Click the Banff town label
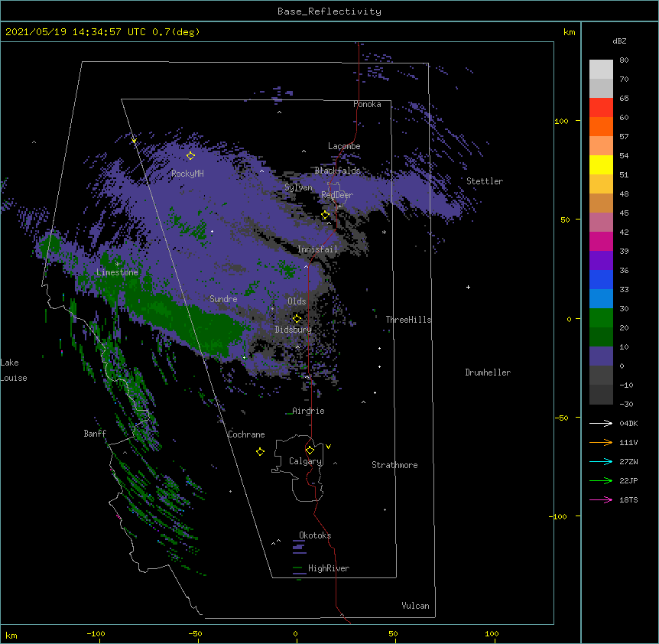The height and width of the screenshot is (644, 659). tap(95, 434)
